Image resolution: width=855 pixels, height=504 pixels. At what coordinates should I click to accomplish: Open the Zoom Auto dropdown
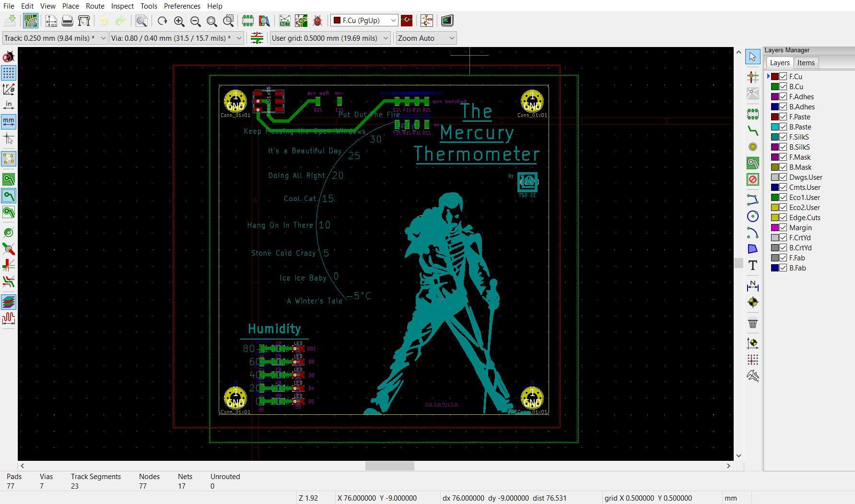426,38
